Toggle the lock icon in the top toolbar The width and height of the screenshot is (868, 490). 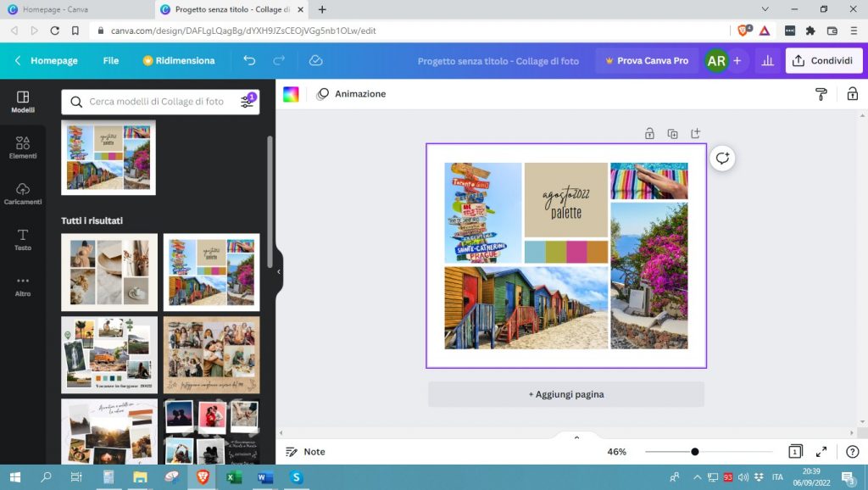tap(852, 94)
